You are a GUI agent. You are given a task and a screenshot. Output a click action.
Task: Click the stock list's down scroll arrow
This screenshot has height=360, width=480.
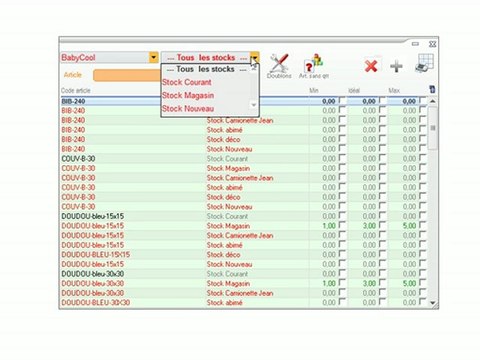click(x=254, y=105)
